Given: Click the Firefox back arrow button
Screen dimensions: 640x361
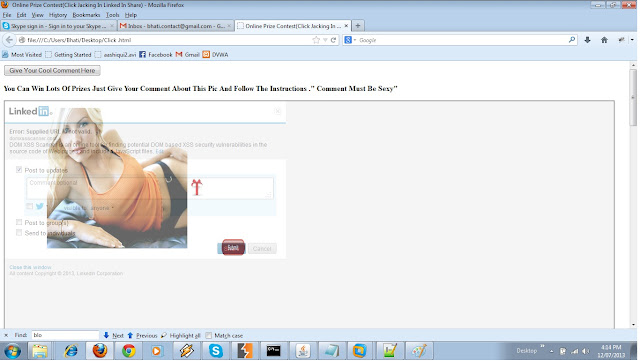Looking at the screenshot, I should click(x=9, y=40).
